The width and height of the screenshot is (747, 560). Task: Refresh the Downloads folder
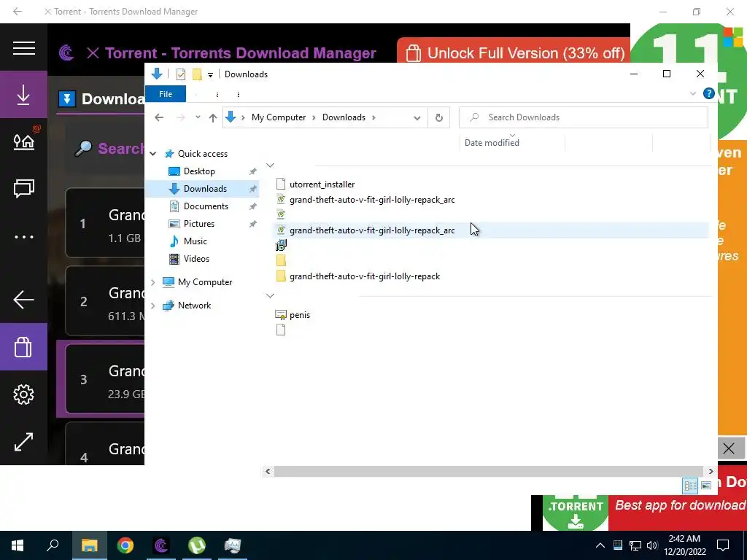click(x=438, y=117)
